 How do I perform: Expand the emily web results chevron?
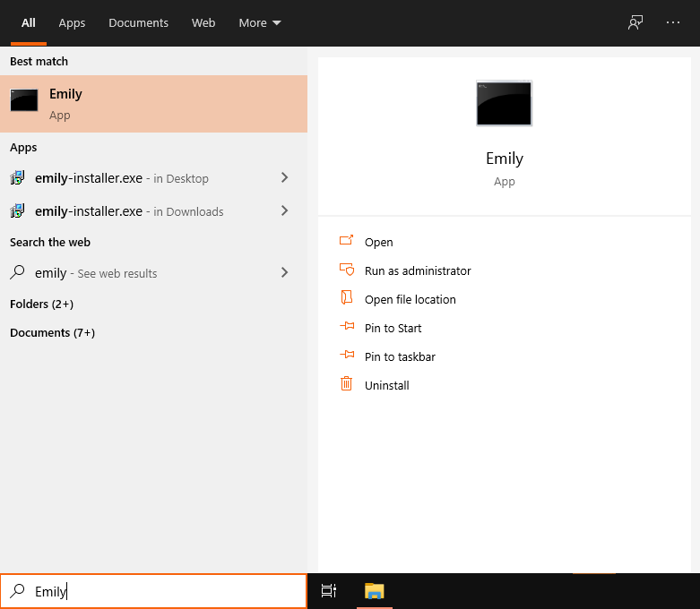click(x=284, y=272)
